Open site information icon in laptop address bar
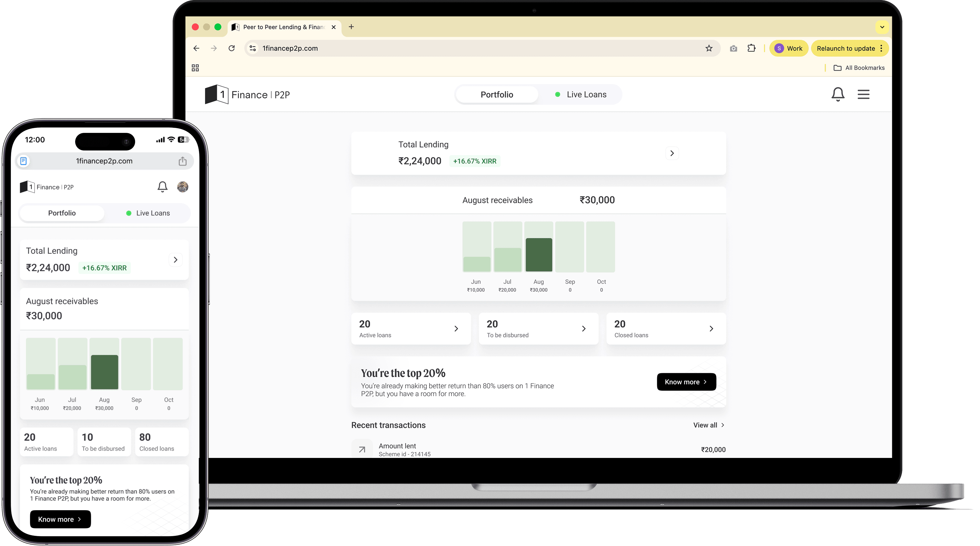Screen dimensions: 980x546 pos(252,48)
